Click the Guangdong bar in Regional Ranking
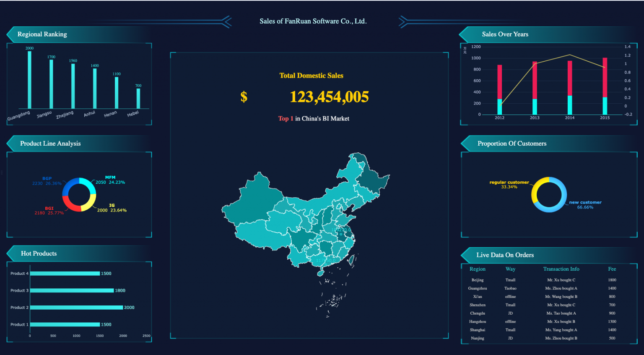This screenshot has height=355, width=644. [x=29, y=80]
